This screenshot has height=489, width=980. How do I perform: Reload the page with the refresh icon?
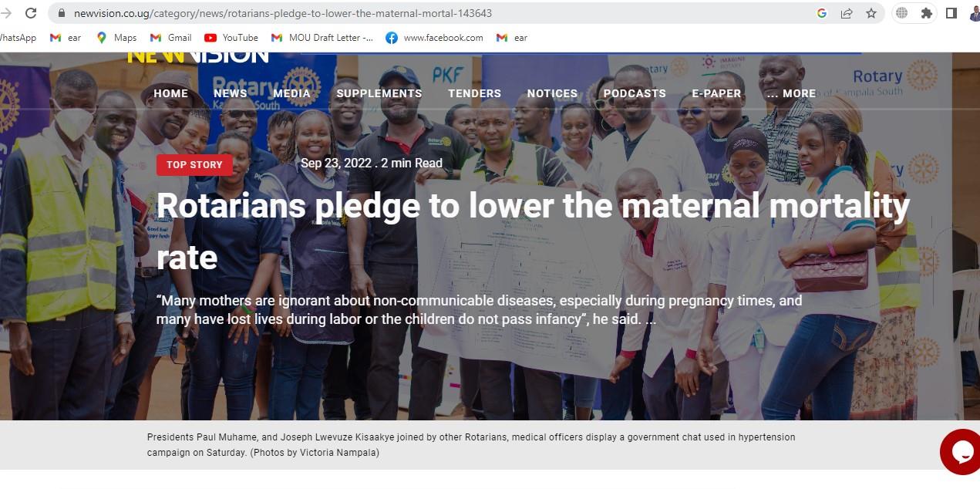coord(31,13)
